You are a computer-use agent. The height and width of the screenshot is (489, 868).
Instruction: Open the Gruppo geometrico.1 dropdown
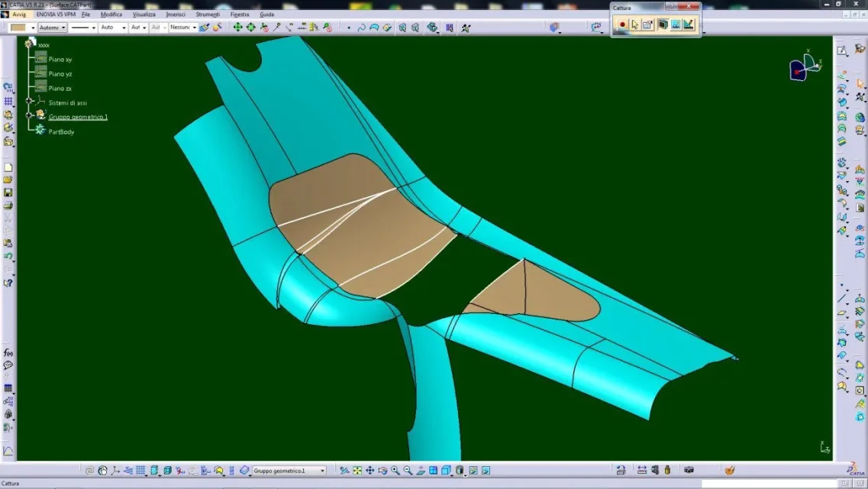(x=322, y=471)
